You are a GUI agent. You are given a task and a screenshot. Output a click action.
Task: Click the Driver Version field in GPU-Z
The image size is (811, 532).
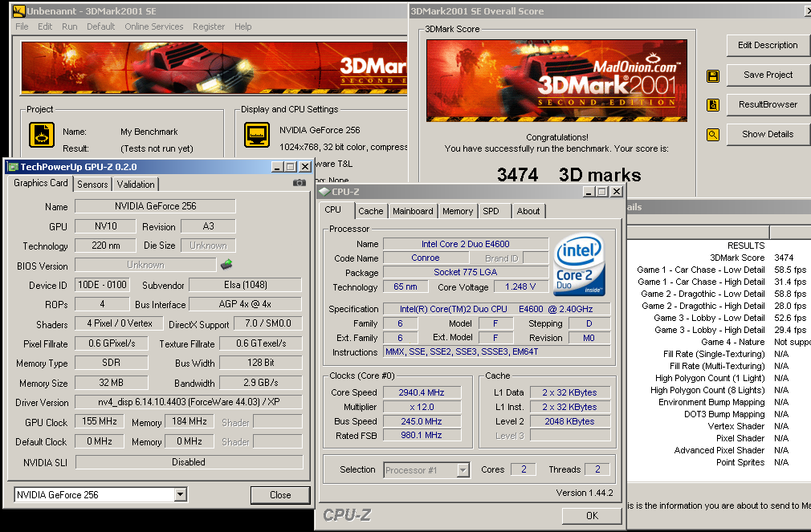pyautogui.click(x=189, y=402)
